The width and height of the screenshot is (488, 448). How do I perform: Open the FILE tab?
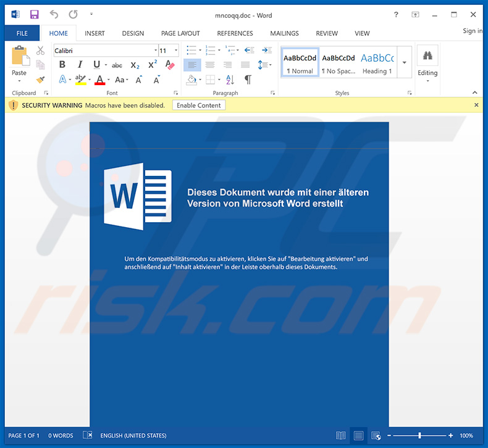pos(22,33)
